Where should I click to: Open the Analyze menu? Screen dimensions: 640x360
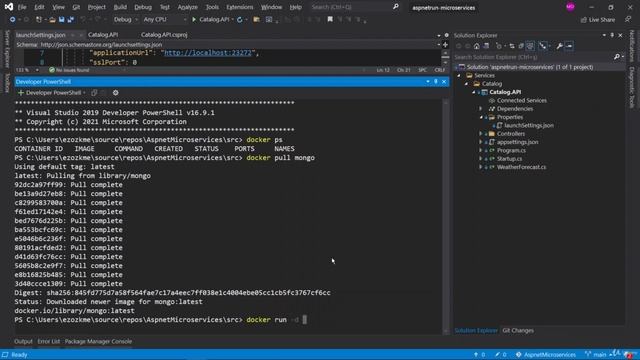[187, 7]
